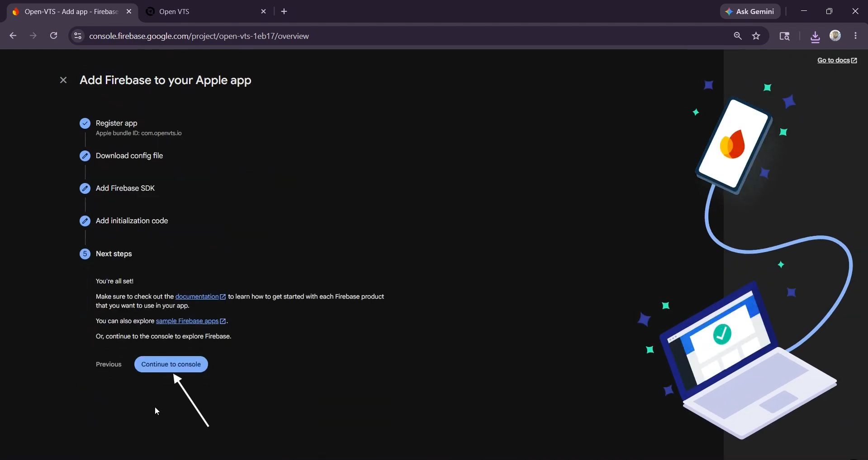Open the sample Firebase apps link
This screenshot has width=868, height=460.
[191, 321]
